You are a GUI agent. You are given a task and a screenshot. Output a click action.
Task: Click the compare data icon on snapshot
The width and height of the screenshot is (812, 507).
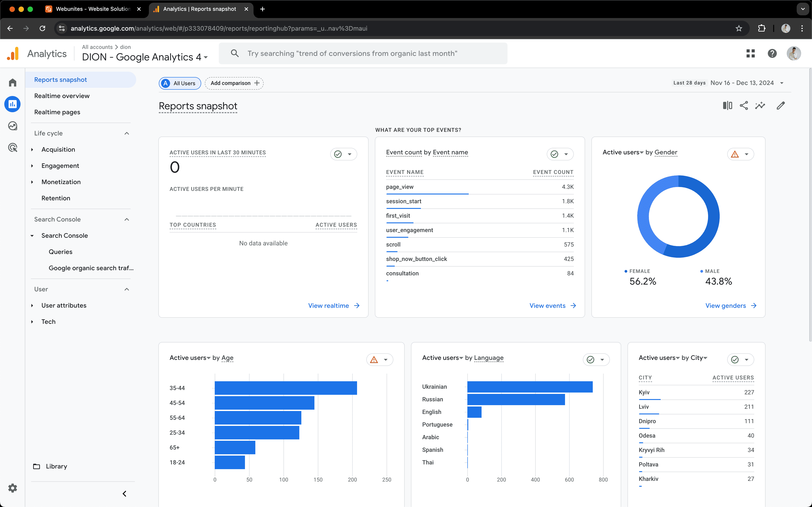click(727, 105)
